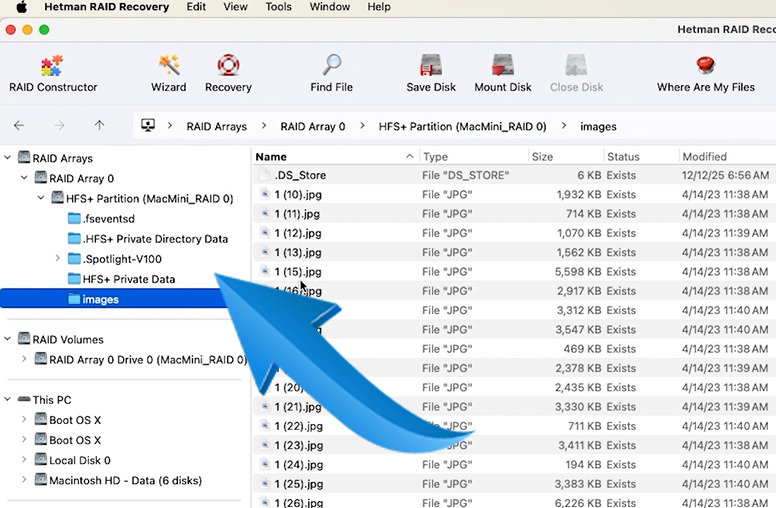This screenshot has width=776, height=508.
Task: Open Find File search
Action: point(332,73)
